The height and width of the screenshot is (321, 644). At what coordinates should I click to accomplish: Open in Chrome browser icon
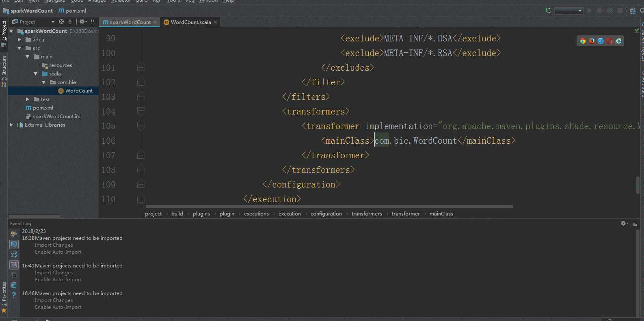point(583,41)
